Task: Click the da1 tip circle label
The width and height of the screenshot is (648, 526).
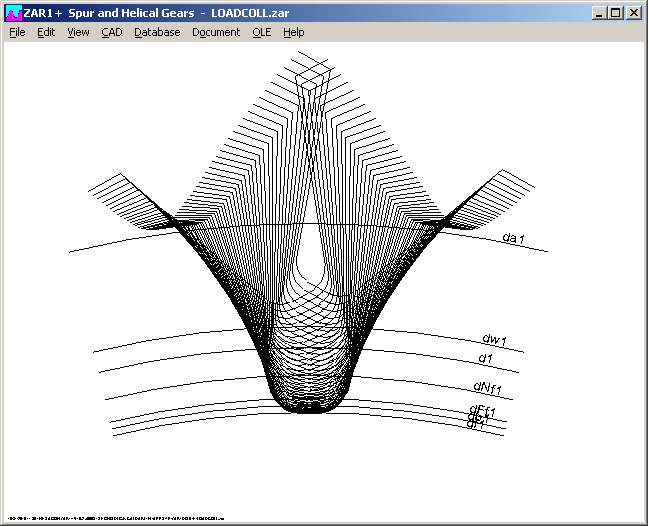Action: [x=513, y=238]
